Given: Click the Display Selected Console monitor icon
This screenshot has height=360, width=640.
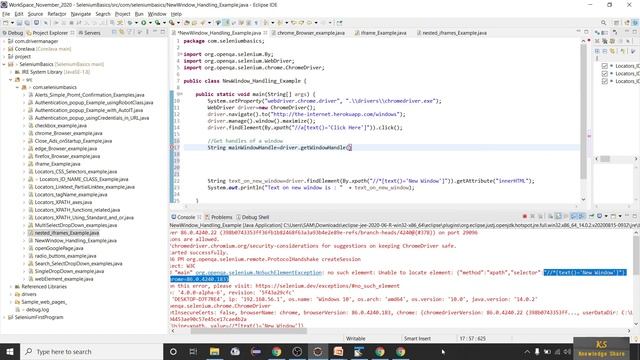Looking at the screenshot, I should (599, 216).
